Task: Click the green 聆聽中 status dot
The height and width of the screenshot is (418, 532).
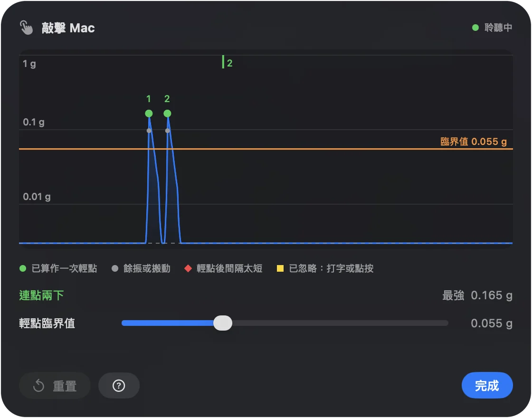Action: [x=475, y=28]
